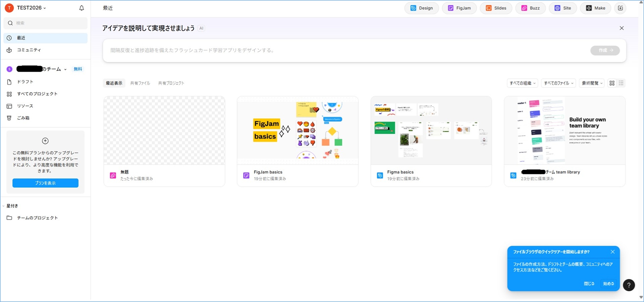This screenshot has height=302, width=644.
Task: Click the Design icon beside Figma basics
Action: (x=380, y=175)
